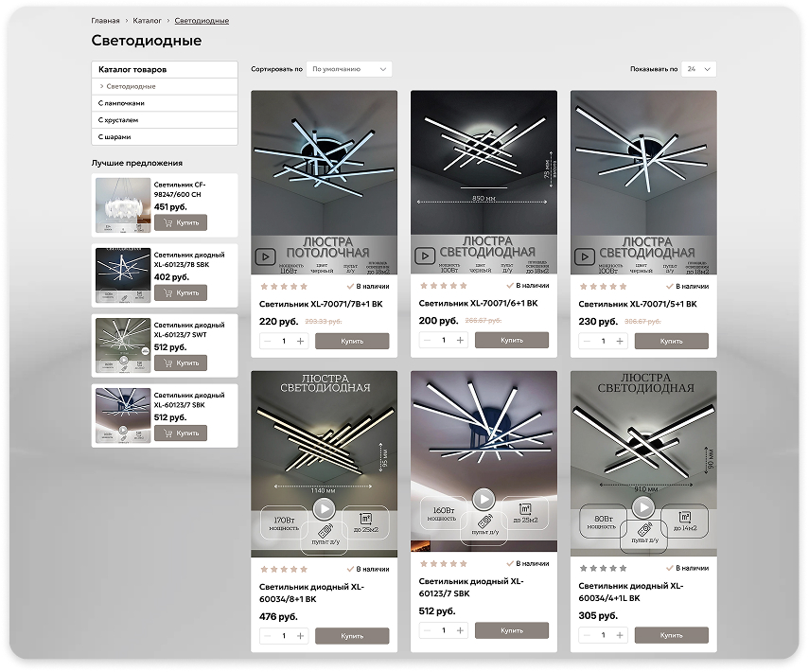Open the "Показывать по" 24 dropdown
This screenshot has height=672, width=809.
pos(699,69)
